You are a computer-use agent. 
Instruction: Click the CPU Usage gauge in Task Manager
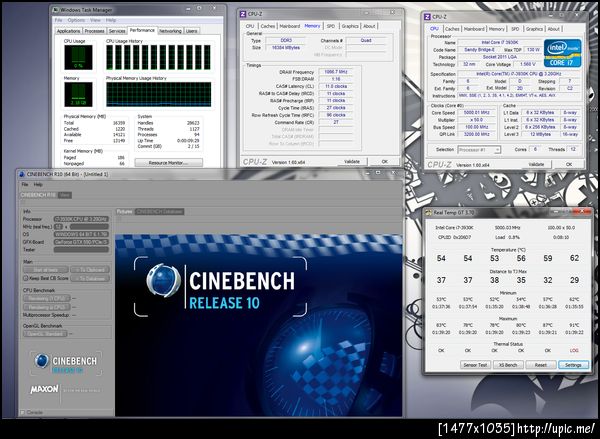[78, 57]
